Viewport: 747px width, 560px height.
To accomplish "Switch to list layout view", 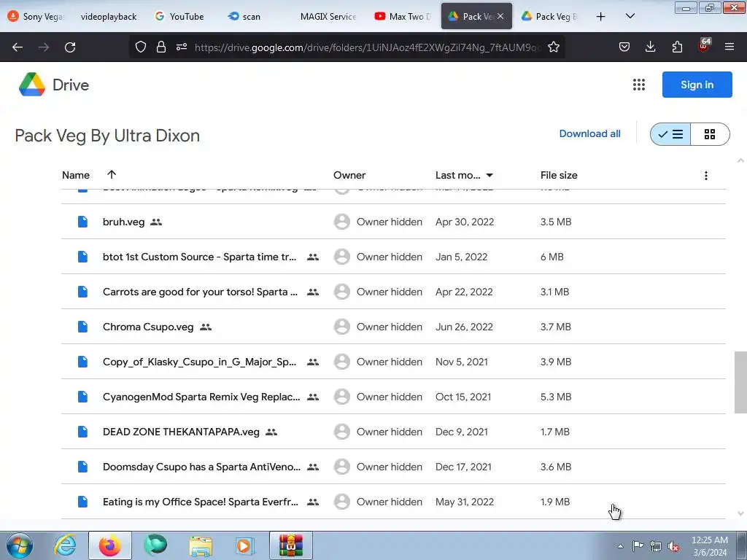I will click(670, 134).
